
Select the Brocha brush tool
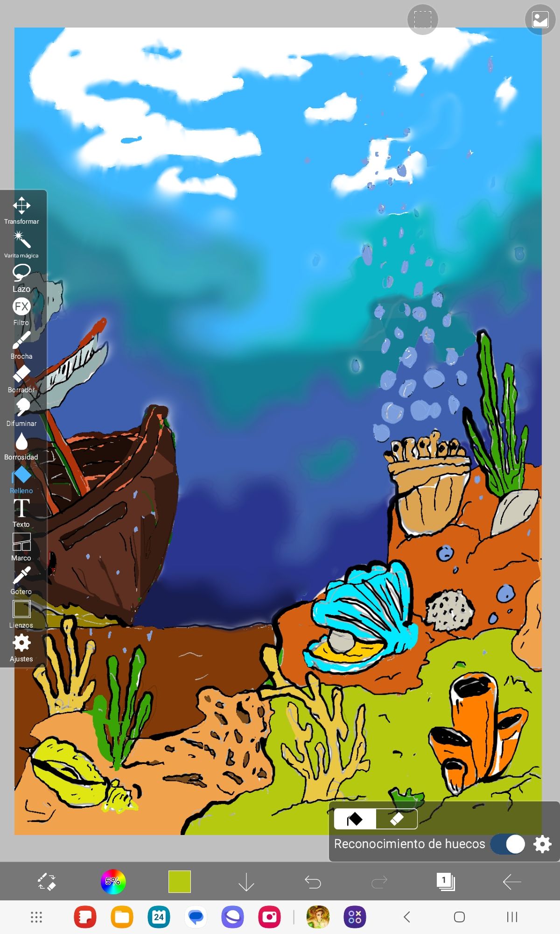pos(21,345)
